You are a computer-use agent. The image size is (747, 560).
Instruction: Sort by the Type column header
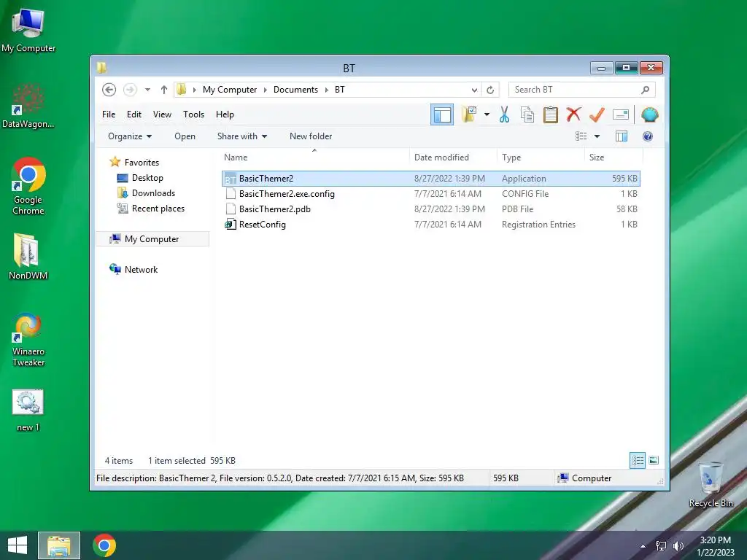pyautogui.click(x=541, y=157)
